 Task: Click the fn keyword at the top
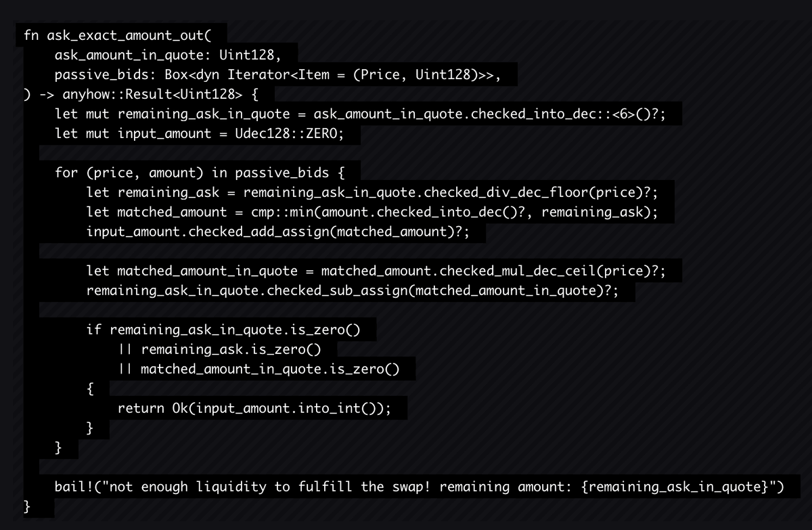pos(31,36)
